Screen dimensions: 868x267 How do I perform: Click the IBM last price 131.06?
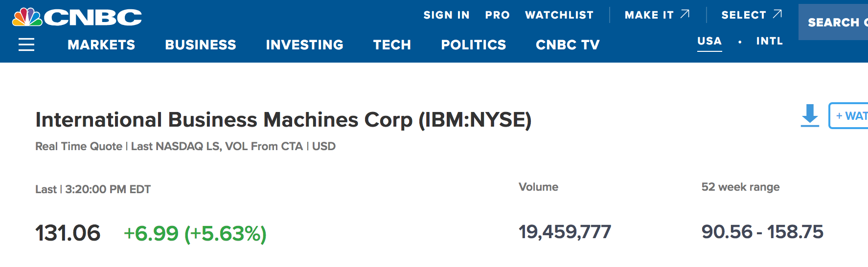tap(68, 233)
